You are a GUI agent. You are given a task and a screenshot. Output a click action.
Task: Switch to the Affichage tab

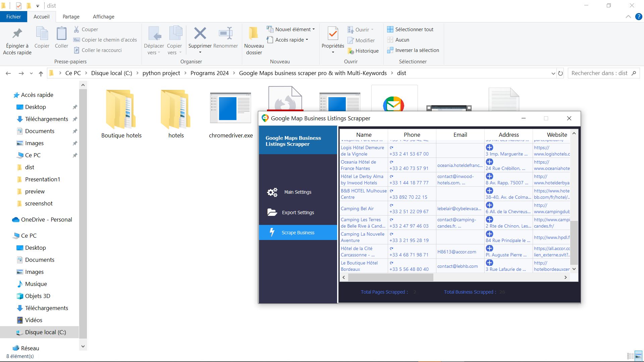[103, 17]
